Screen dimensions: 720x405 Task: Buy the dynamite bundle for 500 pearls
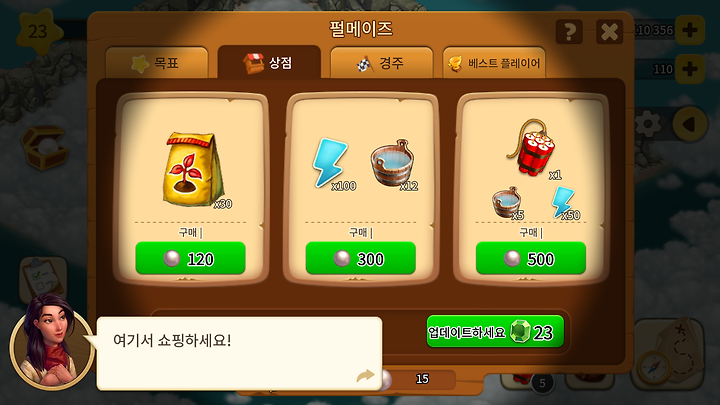(531, 259)
